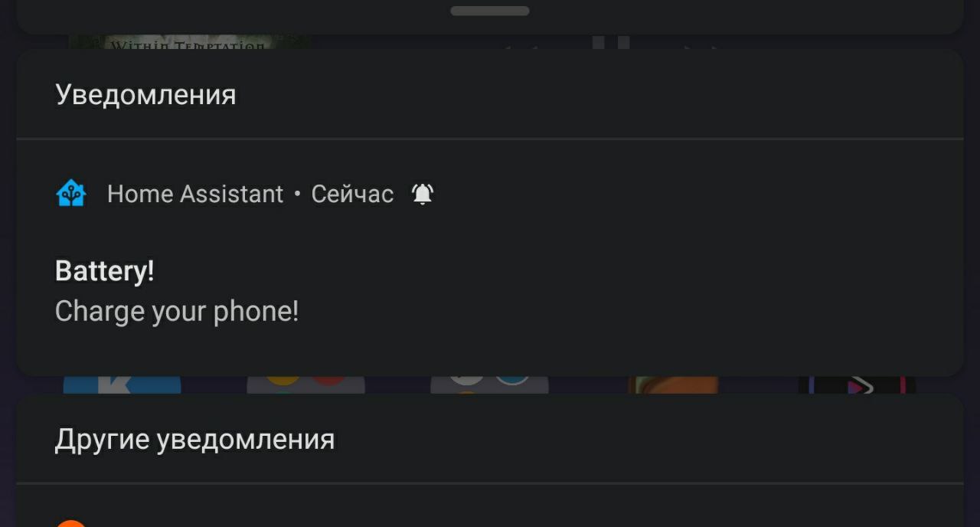Tap the ringing bell alert icon
This screenshot has height=527, width=980.
(x=423, y=194)
